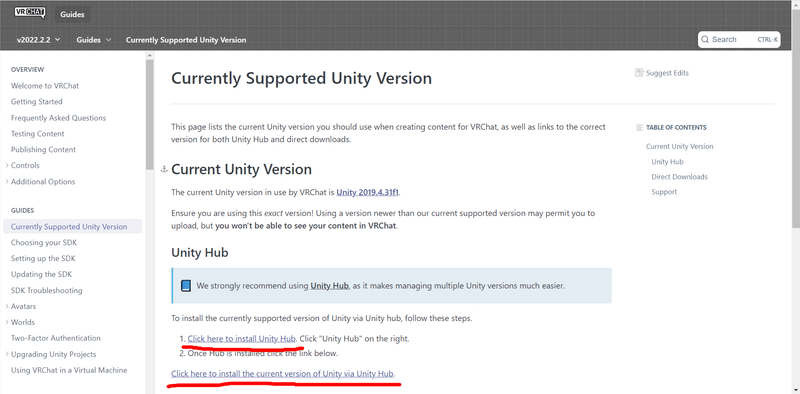Open the Guides breadcrumb dropdown

pyautogui.click(x=94, y=39)
